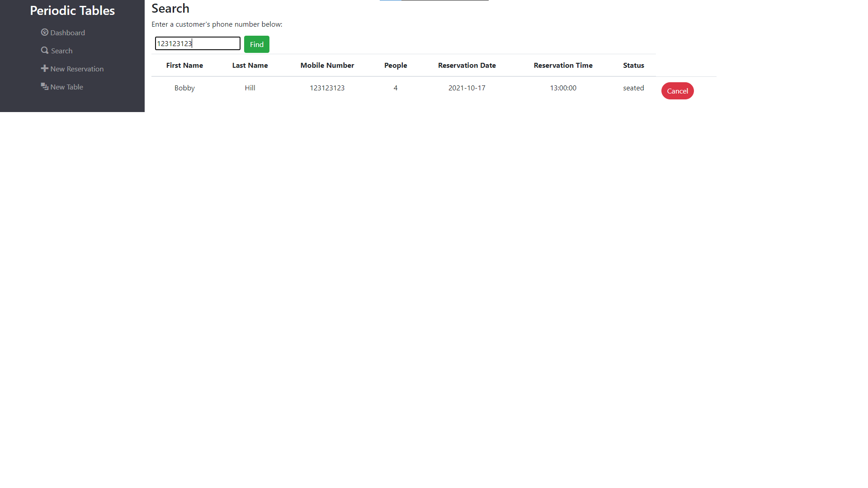Viewport: 868px width, 488px height.
Task: Click the magnifying glass Search icon
Action: click(x=44, y=50)
